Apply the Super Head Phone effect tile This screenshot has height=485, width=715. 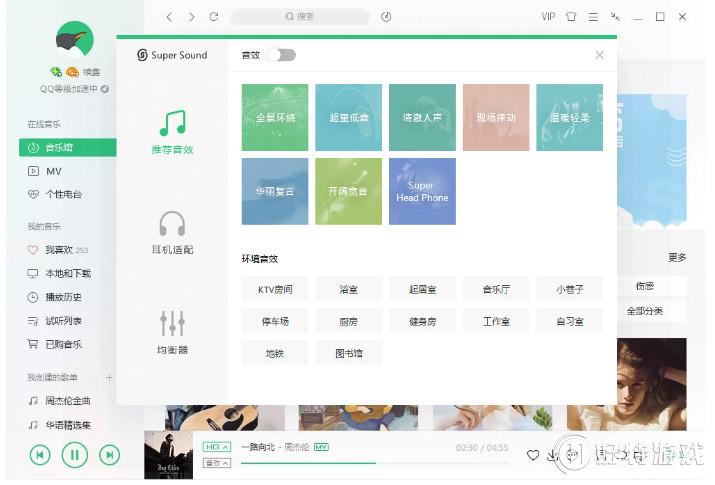pos(422,191)
